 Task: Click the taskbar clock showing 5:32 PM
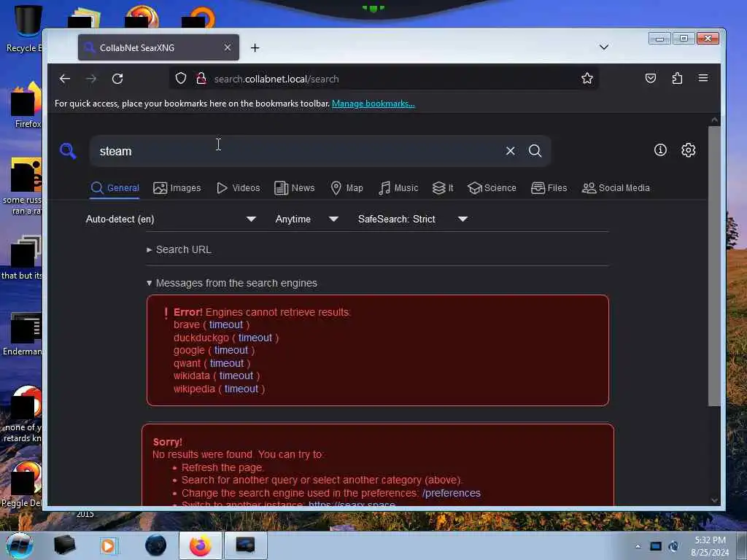(710, 546)
